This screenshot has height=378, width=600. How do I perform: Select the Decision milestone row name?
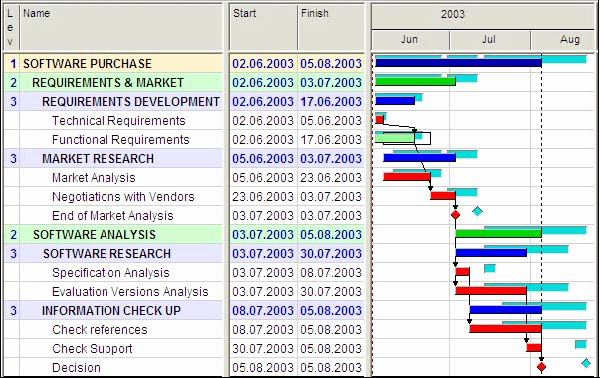pyautogui.click(x=77, y=368)
